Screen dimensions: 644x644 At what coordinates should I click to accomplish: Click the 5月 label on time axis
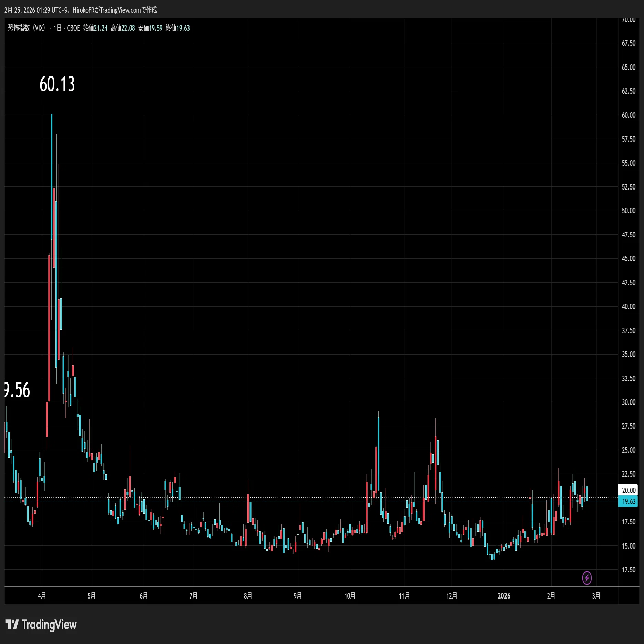point(91,596)
